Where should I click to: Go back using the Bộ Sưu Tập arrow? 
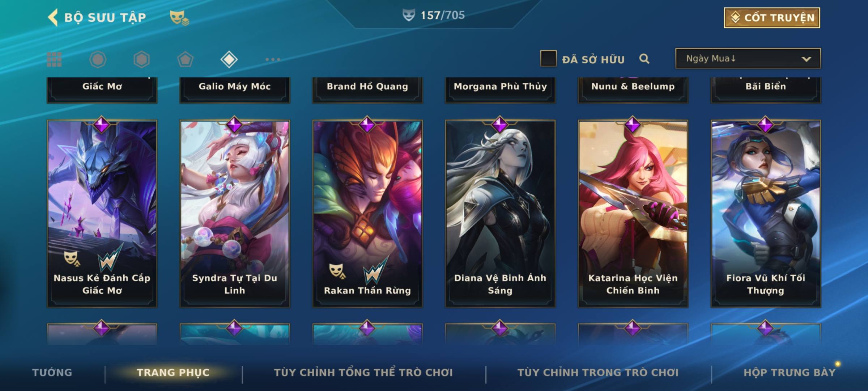(x=53, y=17)
